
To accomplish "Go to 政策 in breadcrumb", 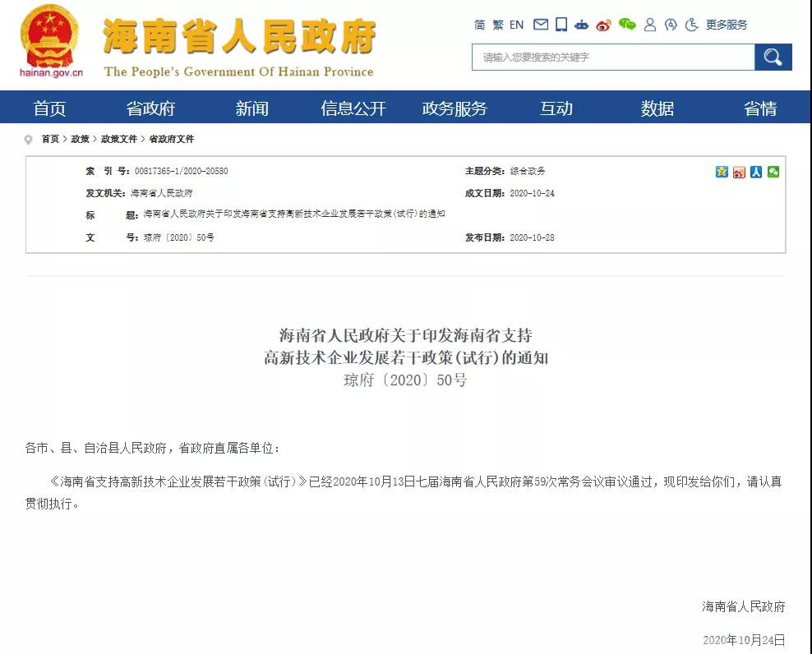I will click(x=80, y=139).
